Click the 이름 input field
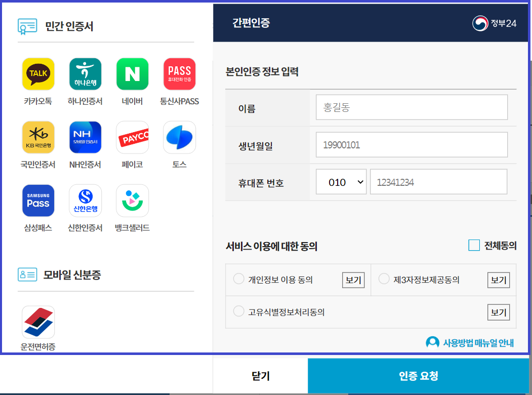The image size is (532, 395). [412, 107]
